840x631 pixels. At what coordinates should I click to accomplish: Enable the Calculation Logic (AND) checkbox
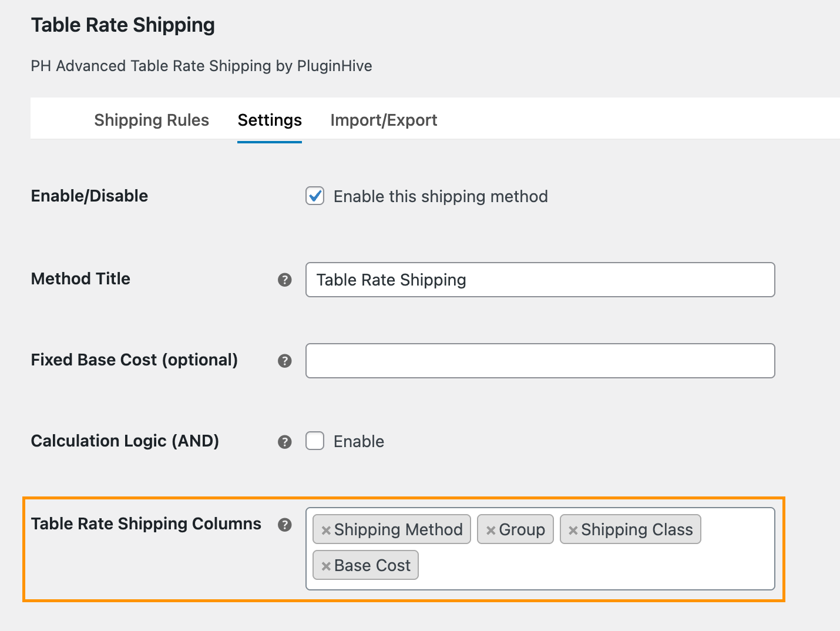315,441
